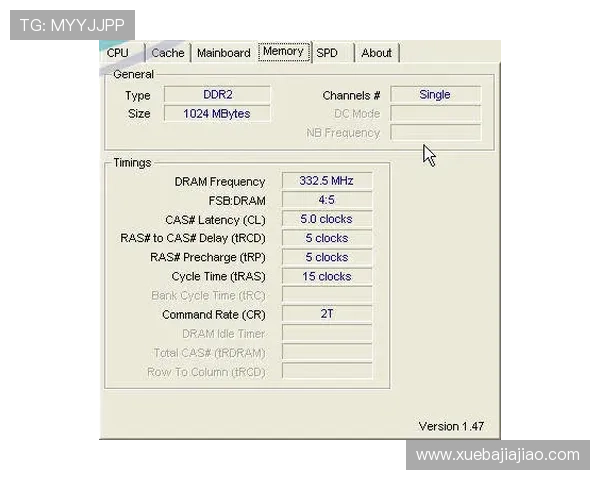Click the CAS# Latency value 5.0 clocks

(327, 219)
